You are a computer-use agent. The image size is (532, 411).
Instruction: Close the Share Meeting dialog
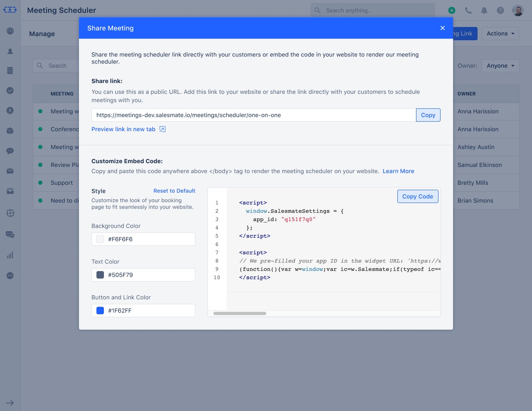[443, 28]
